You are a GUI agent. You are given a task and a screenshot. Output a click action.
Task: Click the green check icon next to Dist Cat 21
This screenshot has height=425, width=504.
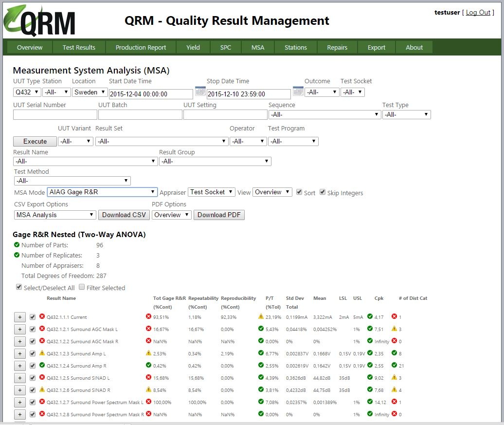[395, 365]
